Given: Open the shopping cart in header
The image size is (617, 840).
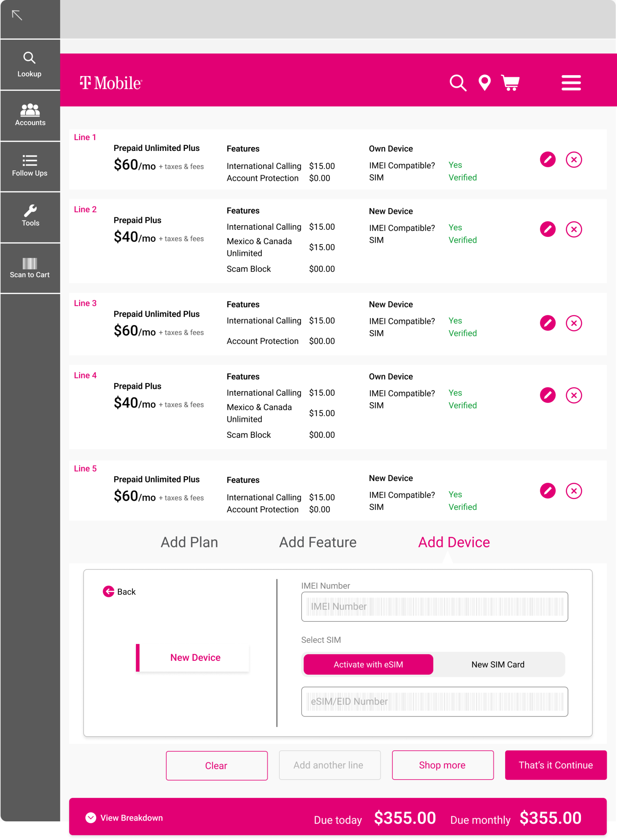Looking at the screenshot, I should (x=510, y=83).
